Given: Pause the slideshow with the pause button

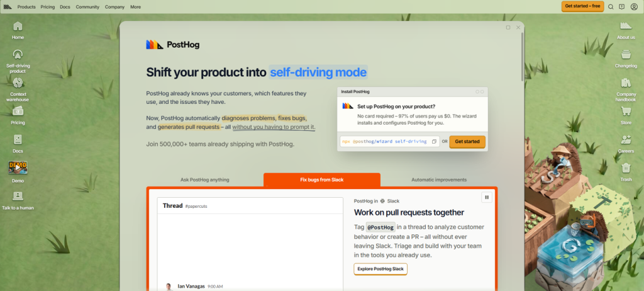Looking at the screenshot, I should 487,197.
